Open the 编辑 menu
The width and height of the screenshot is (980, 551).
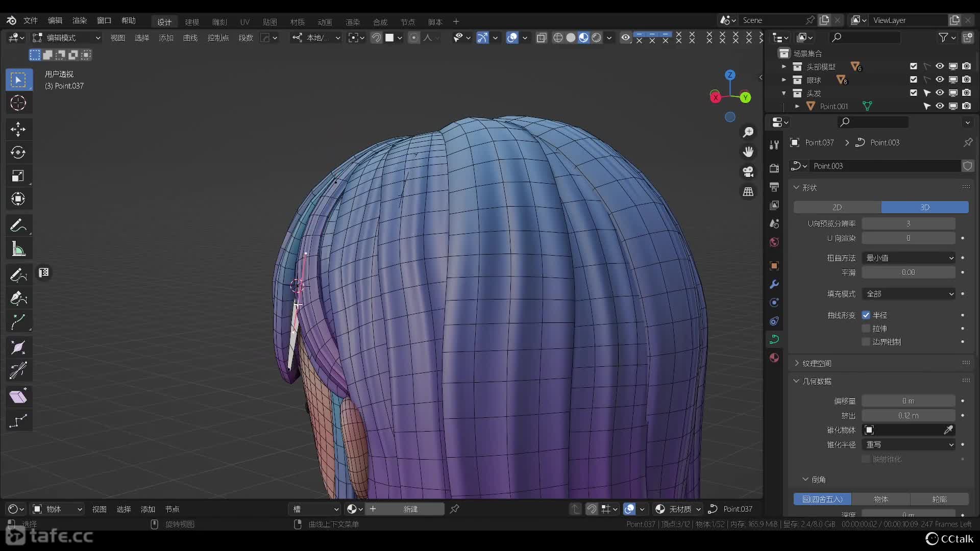click(55, 20)
